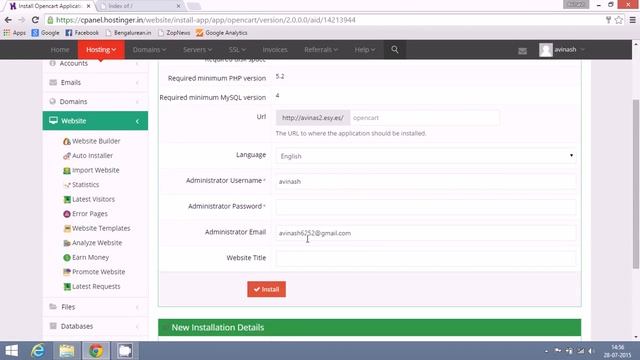Open the Bengalurean.in bookmark

click(128, 33)
